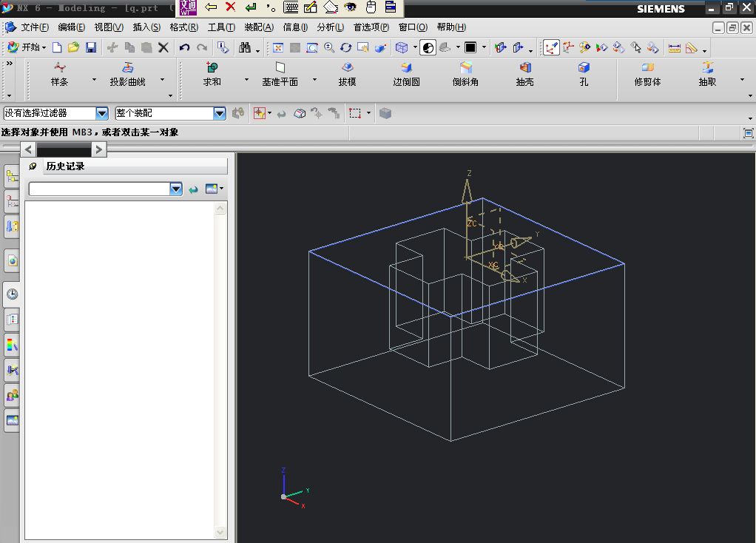Open the Assembly Navigator sidebar icon
This screenshot has height=543, width=756.
pyautogui.click(x=12, y=177)
